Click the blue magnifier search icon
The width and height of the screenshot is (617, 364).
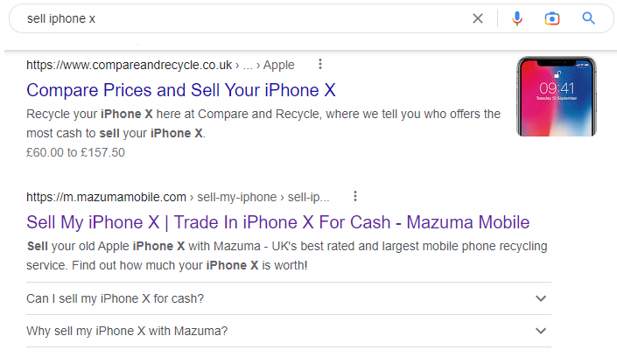[x=588, y=18]
